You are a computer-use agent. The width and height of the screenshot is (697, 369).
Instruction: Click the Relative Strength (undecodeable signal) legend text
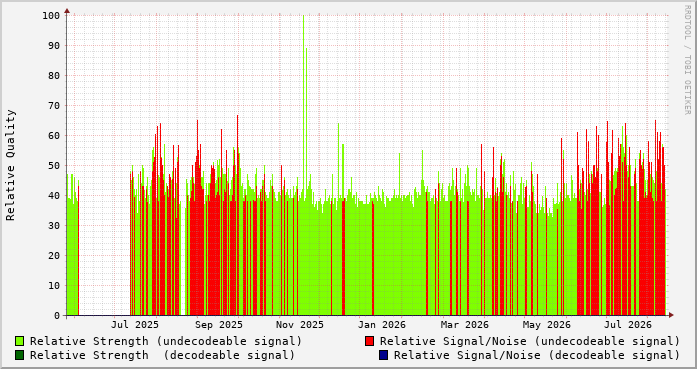(x=166, y=341)
